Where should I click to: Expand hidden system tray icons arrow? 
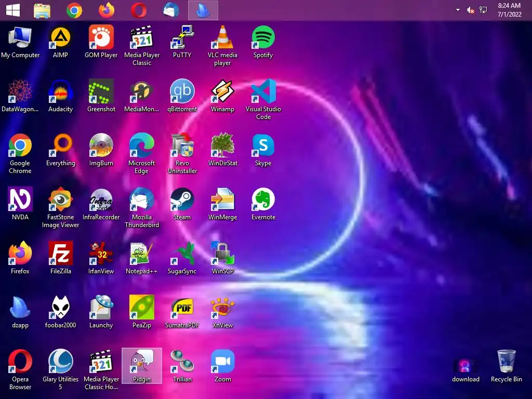pos(458,10)
